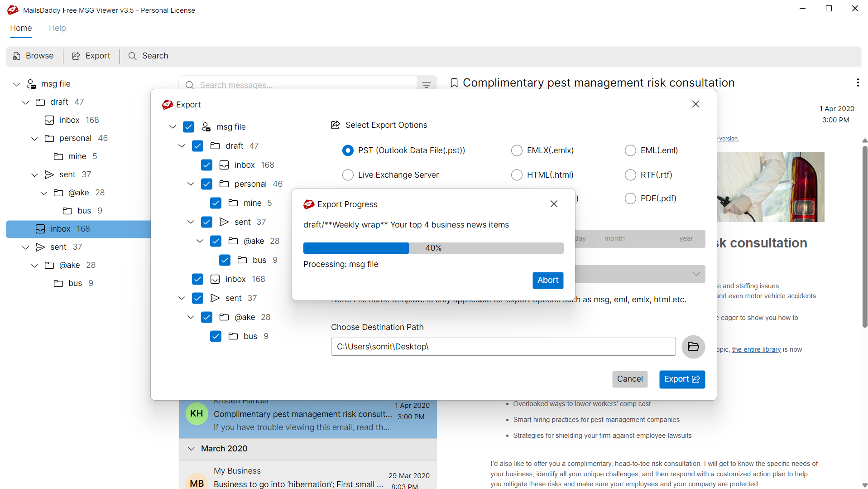
Task: Select highlighted inbox 168 in sidebar
Action: pyautogui.click(x=78, y=229)
